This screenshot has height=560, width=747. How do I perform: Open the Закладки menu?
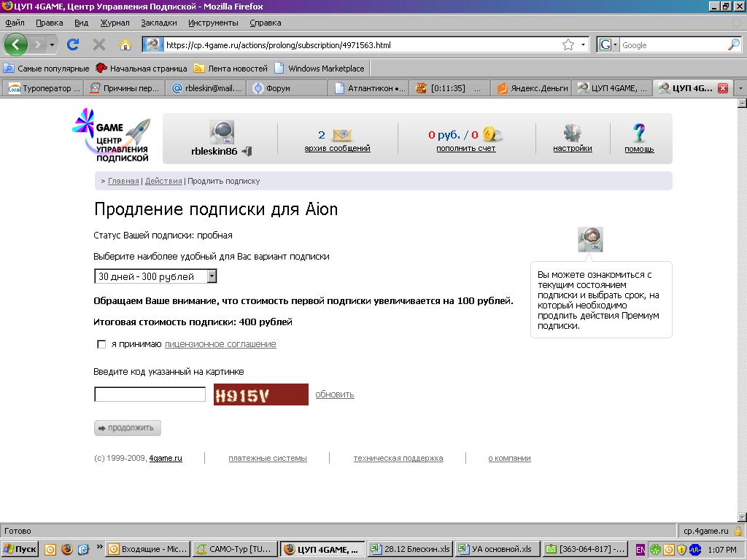click(158, 23)
